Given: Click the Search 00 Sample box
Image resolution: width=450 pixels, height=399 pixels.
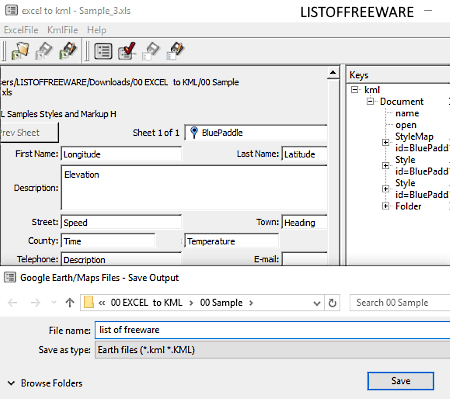Looking at the screenshot, I should click(400, 303).
